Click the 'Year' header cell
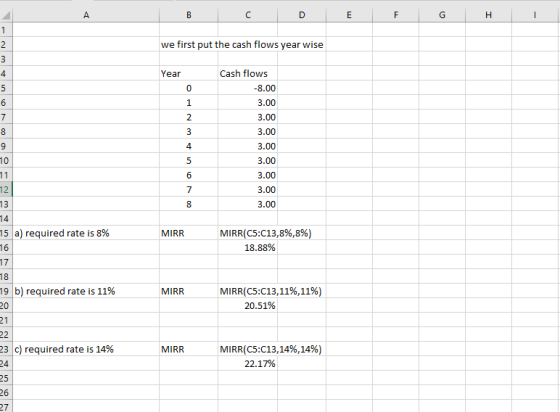The width and height of the screenshot is (560, 412). pos(189,74)
